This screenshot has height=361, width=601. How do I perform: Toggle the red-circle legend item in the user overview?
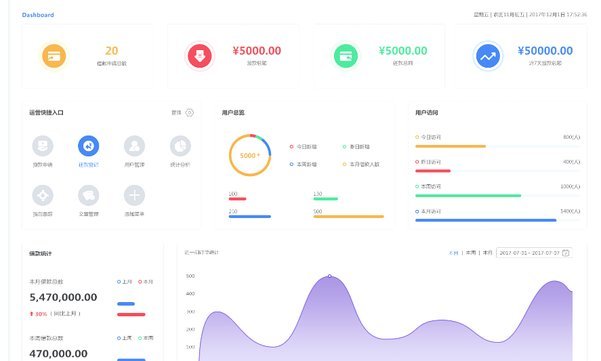(303, 147)
